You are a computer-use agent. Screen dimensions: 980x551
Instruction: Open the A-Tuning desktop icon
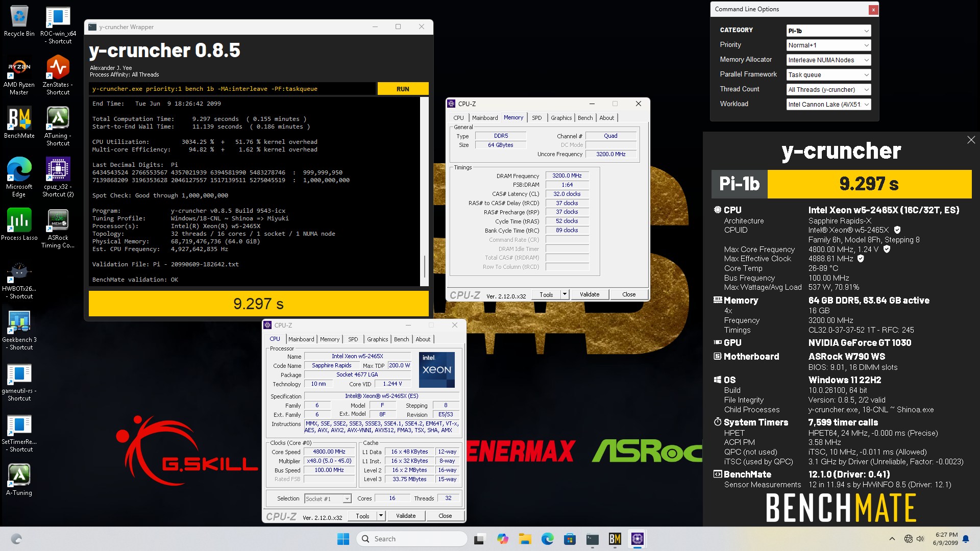[19, 480]
